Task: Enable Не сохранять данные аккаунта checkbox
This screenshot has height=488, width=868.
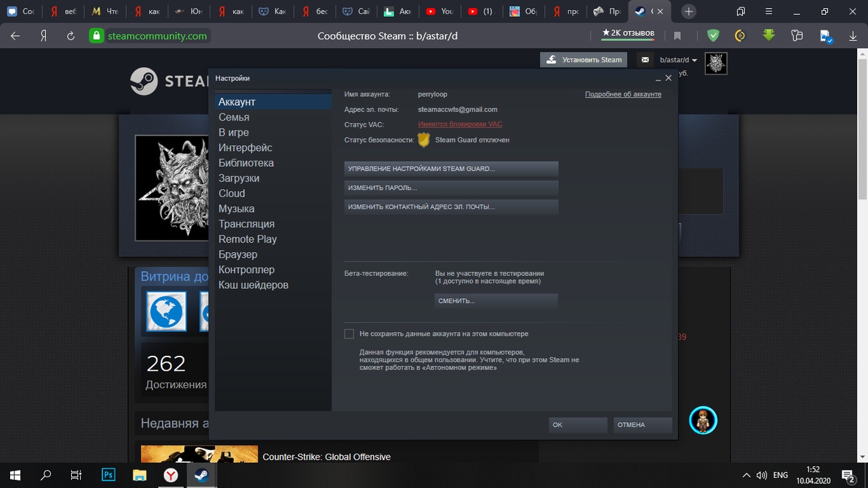Action: tap(349, 334)
